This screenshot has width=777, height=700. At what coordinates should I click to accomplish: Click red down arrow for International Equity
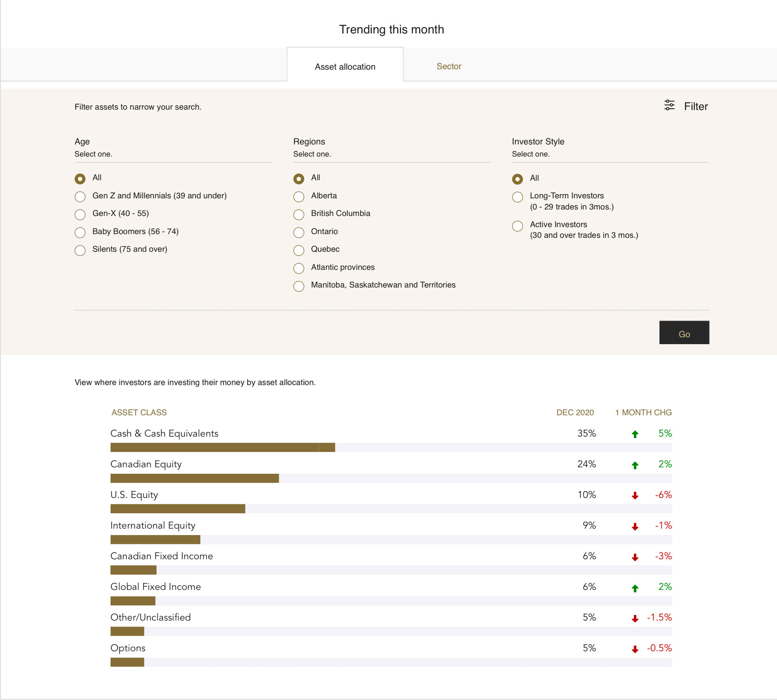(635, 526)
